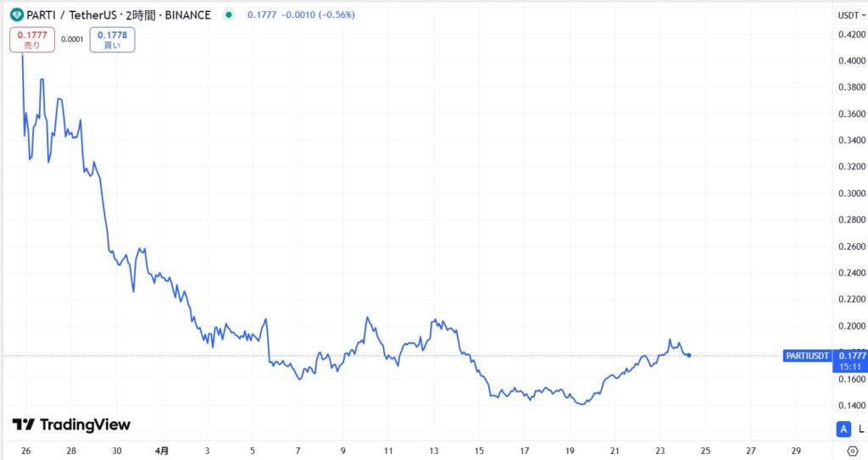Click the 0.2600 price axis label
Viewport: 868px width, 460px height.
[x=852, y=247]
